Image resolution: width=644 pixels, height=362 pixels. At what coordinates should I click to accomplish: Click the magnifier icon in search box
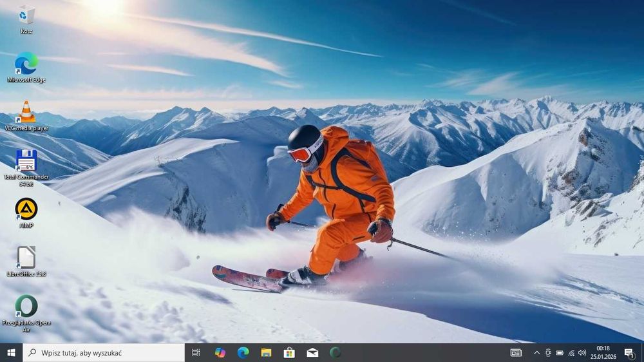tap(32, 352)
